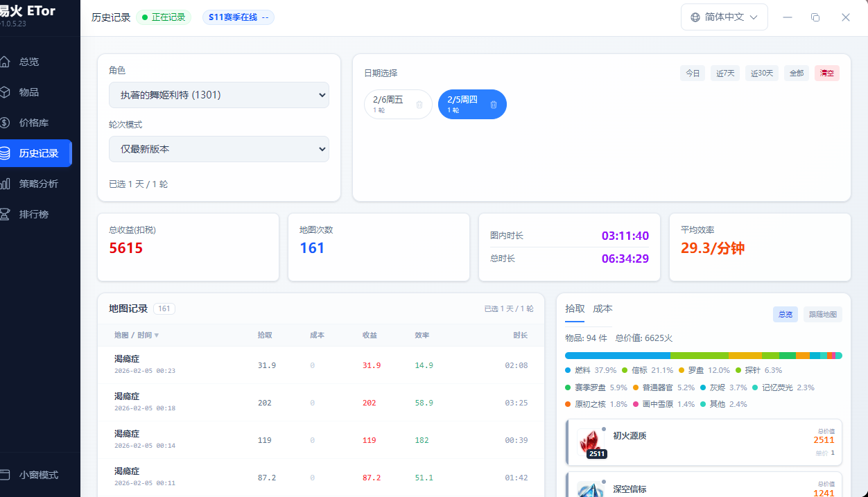This screenshot has height=497, width=868.
Task: Click the 小窗模式 window icon
Action: click(5, 475)
